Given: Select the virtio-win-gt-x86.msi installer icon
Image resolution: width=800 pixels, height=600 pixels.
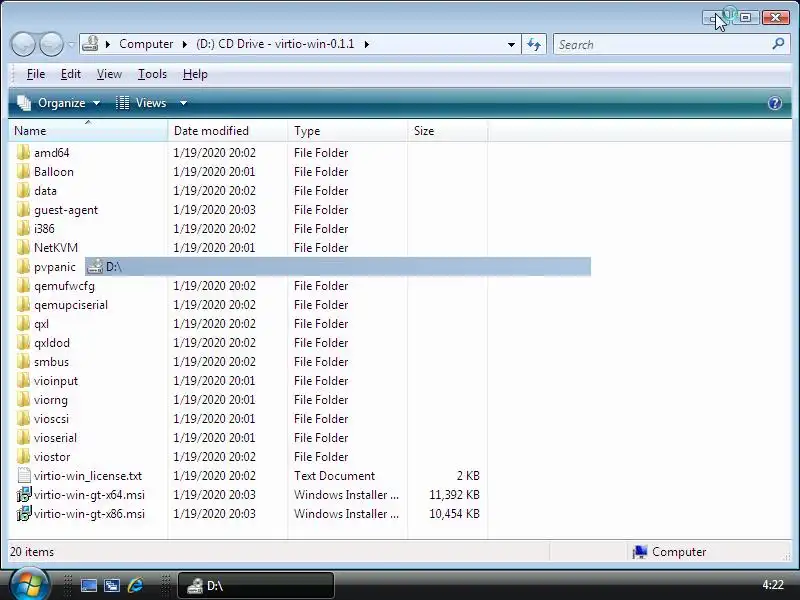Looking at the screenshot, I should click(23, 513).
